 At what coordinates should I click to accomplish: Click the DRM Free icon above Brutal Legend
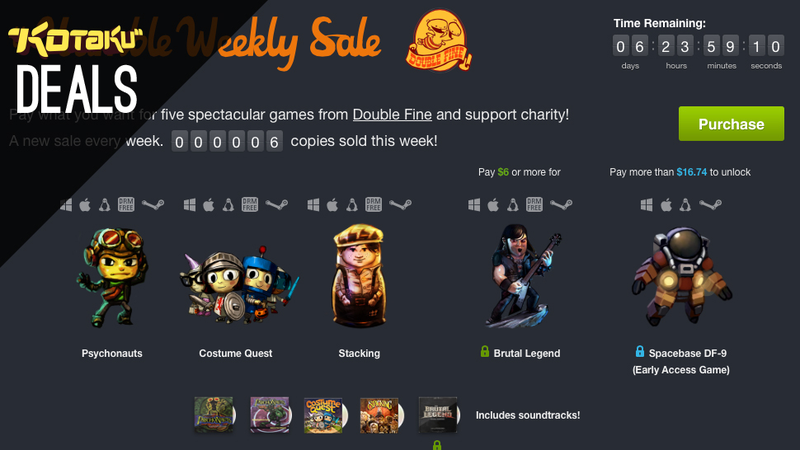(534, 205)
